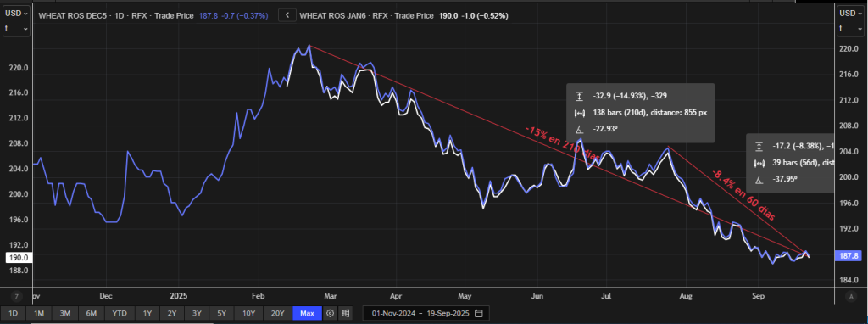The height and width of the screenshot is (324, 868).
Task: Select the 1D time range
Action: coord(14,314)
